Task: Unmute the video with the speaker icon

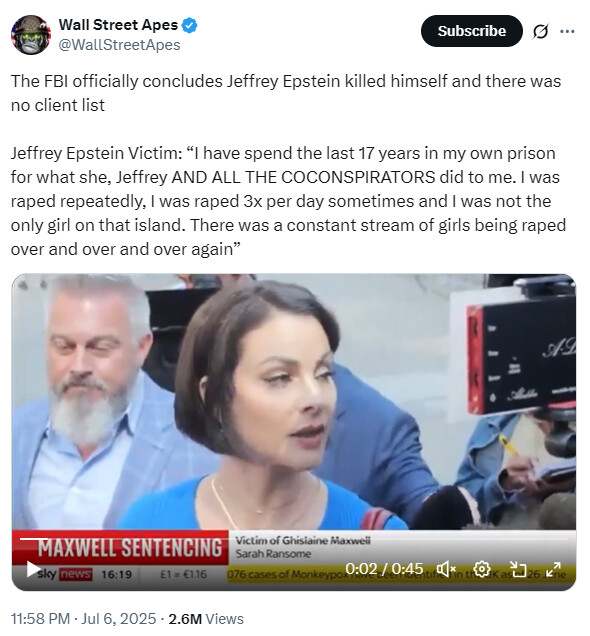Action: click(446, 569)
